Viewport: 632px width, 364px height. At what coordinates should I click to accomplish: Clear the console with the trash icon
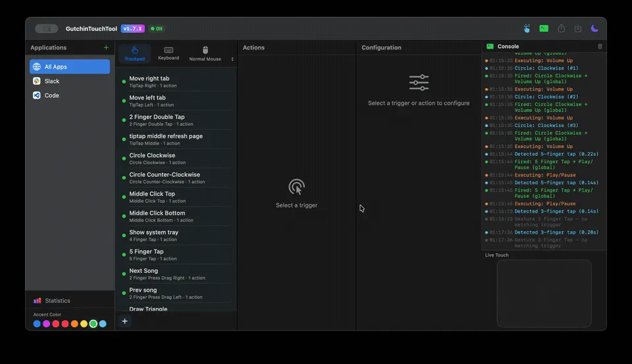pyautogui.click(x=600, y=46)
